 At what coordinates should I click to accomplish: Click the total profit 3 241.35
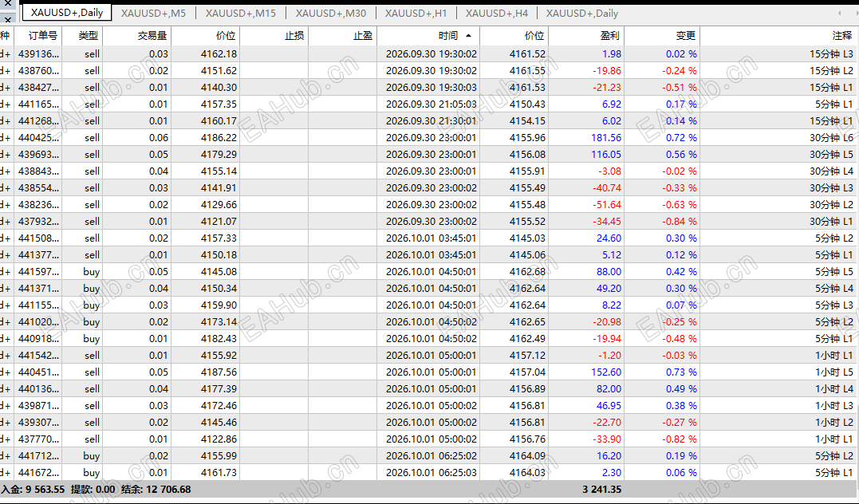pos(601,490)
